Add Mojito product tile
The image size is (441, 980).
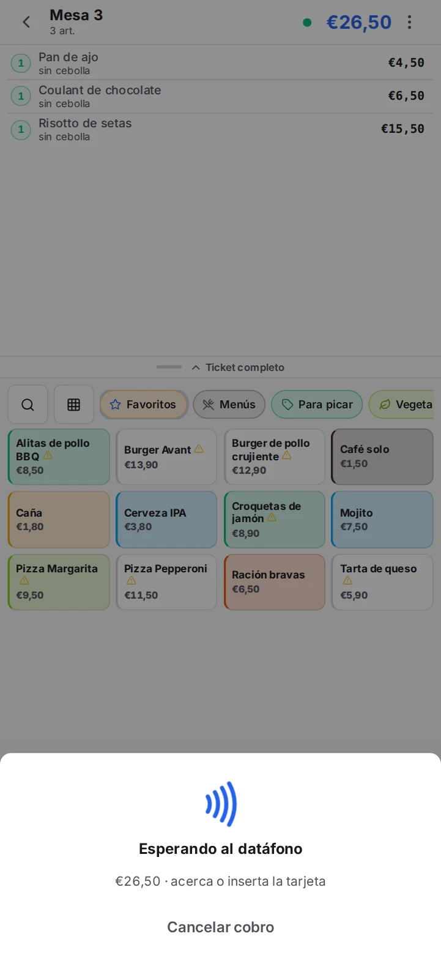point(382,520)
